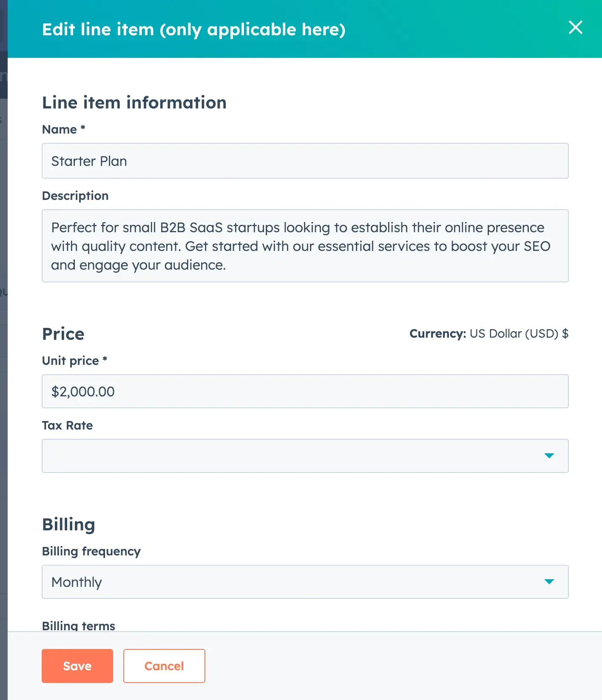Click the Tax Rate label
This screenshot has height=700, width=602.
[x=67, y=426]
